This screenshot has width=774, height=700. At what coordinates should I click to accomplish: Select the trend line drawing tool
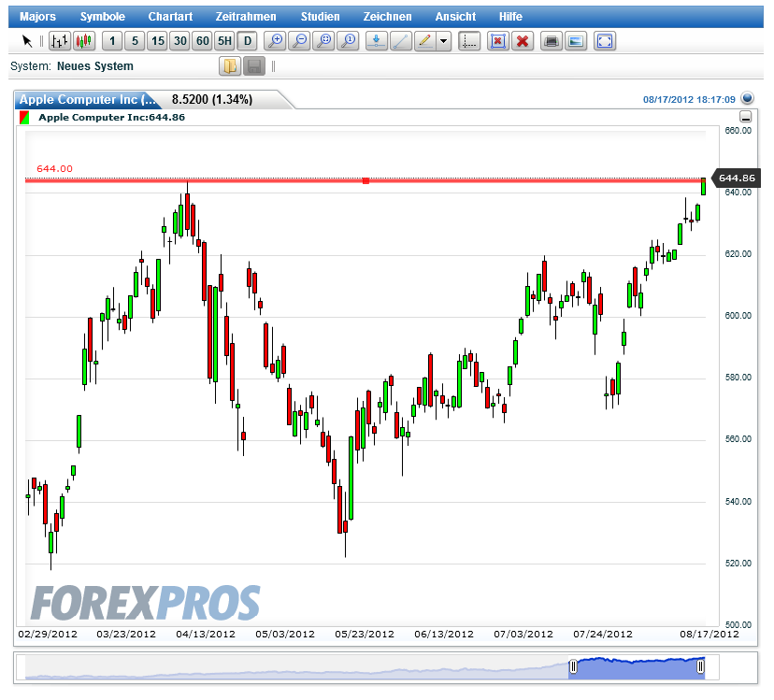coord(401,41)
